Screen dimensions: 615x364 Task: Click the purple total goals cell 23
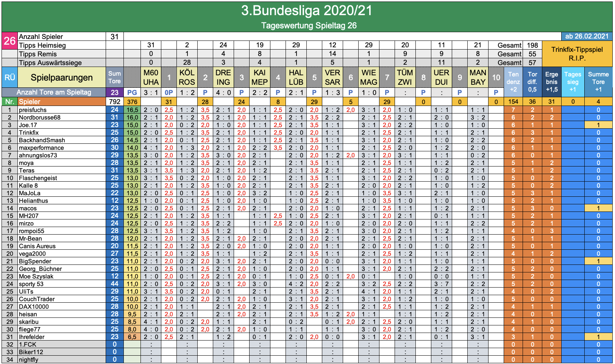point(115,92)
